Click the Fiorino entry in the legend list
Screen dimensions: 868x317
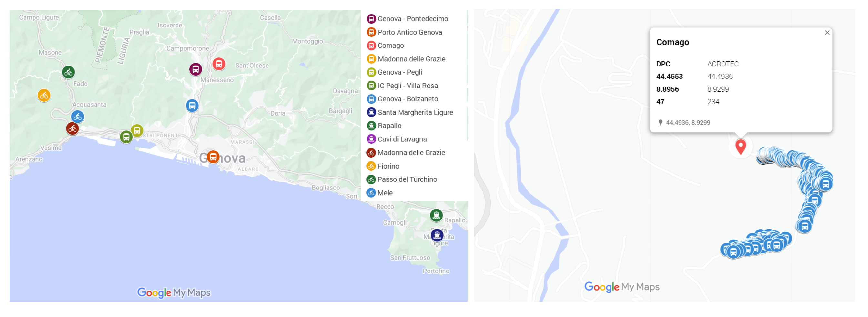[388, 166]
